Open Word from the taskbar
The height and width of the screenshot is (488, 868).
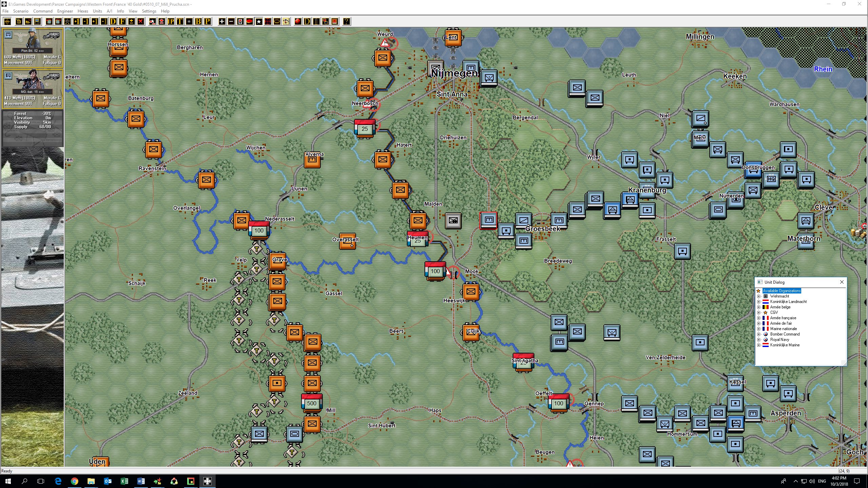tap(141, 481)
